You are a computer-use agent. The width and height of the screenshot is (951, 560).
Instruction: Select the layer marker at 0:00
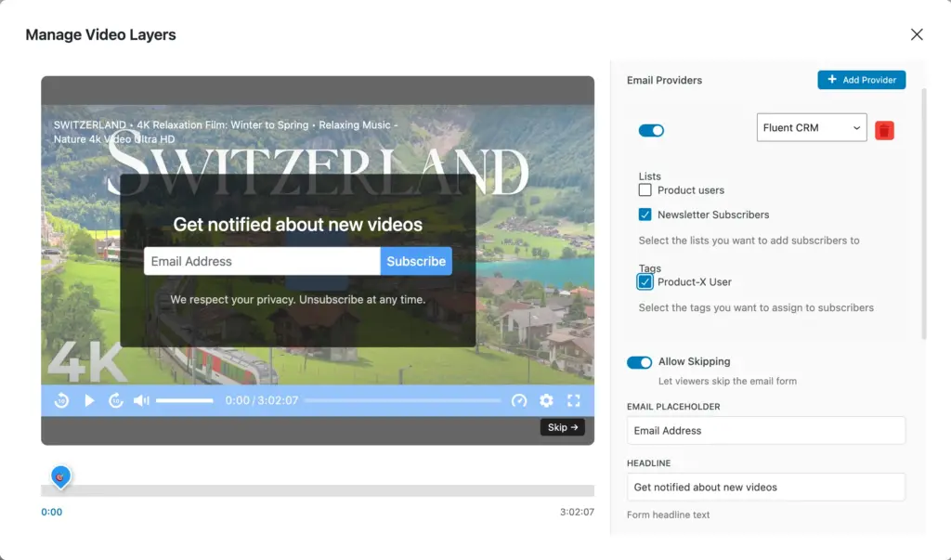59,476
